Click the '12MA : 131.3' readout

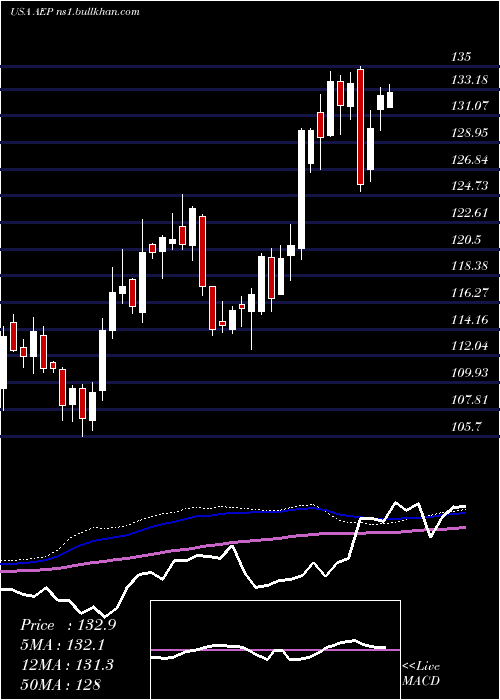[x=67, y=665]
